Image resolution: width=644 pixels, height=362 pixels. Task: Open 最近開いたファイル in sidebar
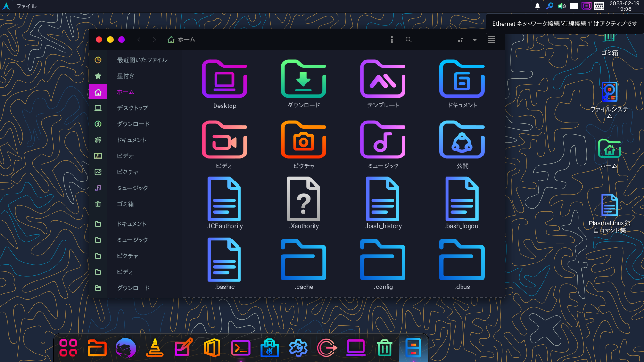[142, 60]
